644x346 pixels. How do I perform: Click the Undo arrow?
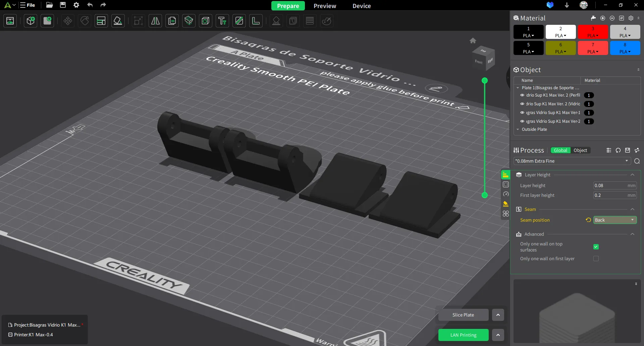coord(90,5)
